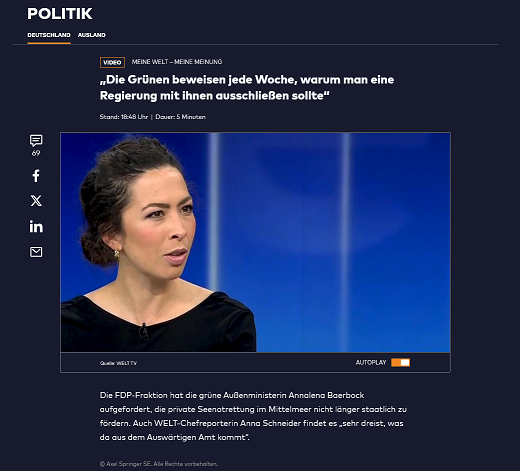Click the Axel Springer SE copyright notice
Screen dimensions: 520x471
[x=159, y=464]
